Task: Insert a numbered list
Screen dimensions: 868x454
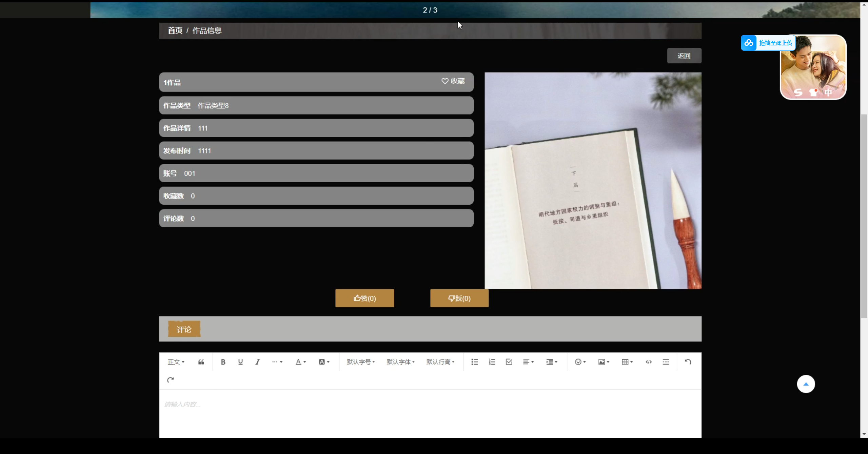Action: (x=492, y=362)
